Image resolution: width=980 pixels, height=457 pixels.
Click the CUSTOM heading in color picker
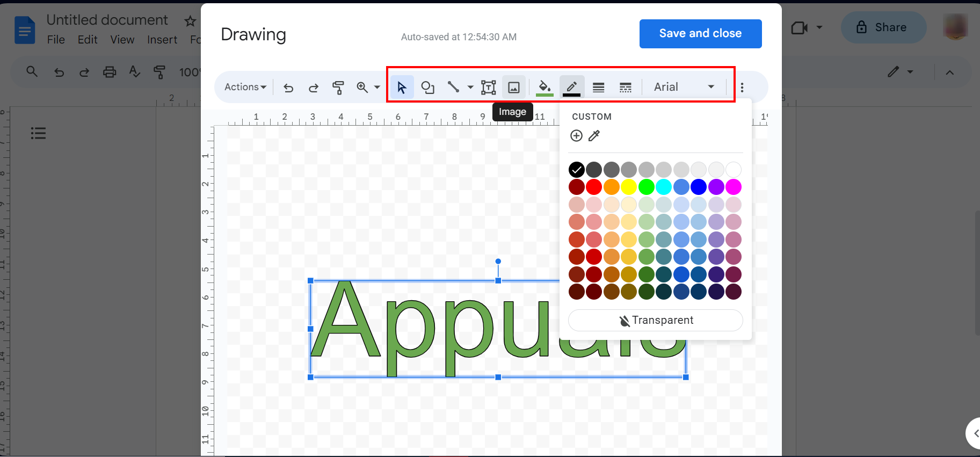pyautogui.click(x=592, y=117)
